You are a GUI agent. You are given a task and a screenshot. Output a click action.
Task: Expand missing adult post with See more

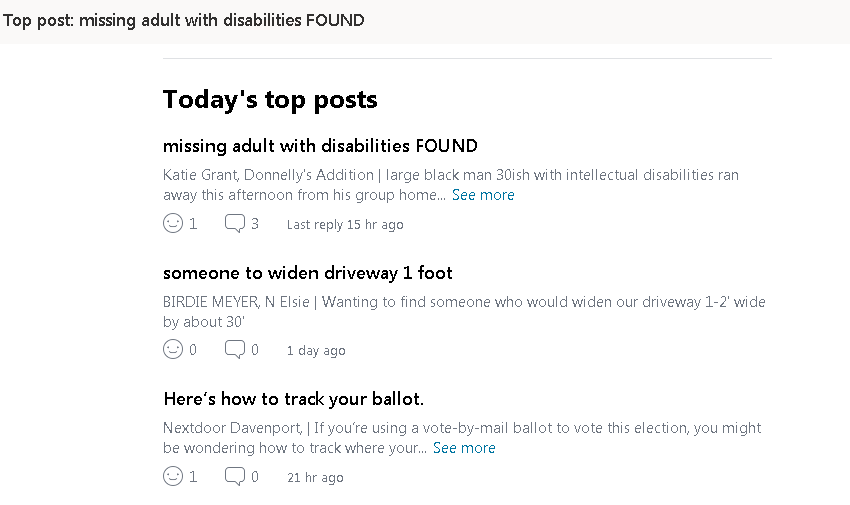483,195
